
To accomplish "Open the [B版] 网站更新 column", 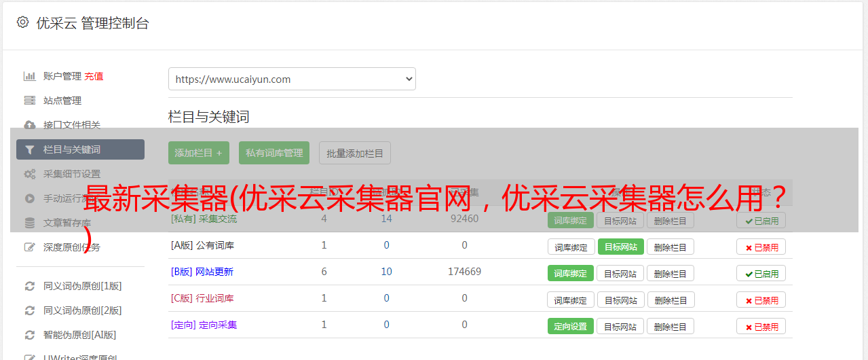I will pyautogui.click(x=202, y=272).
